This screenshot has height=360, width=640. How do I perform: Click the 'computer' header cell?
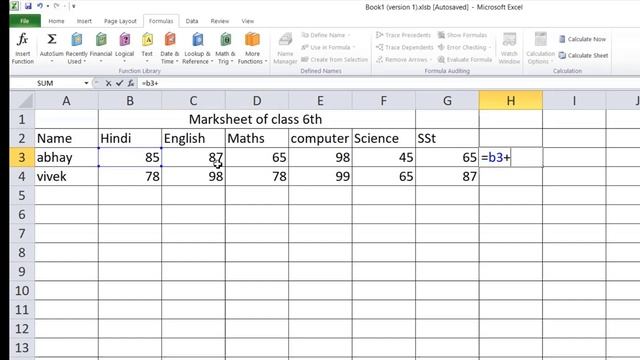tap(320, 138)
